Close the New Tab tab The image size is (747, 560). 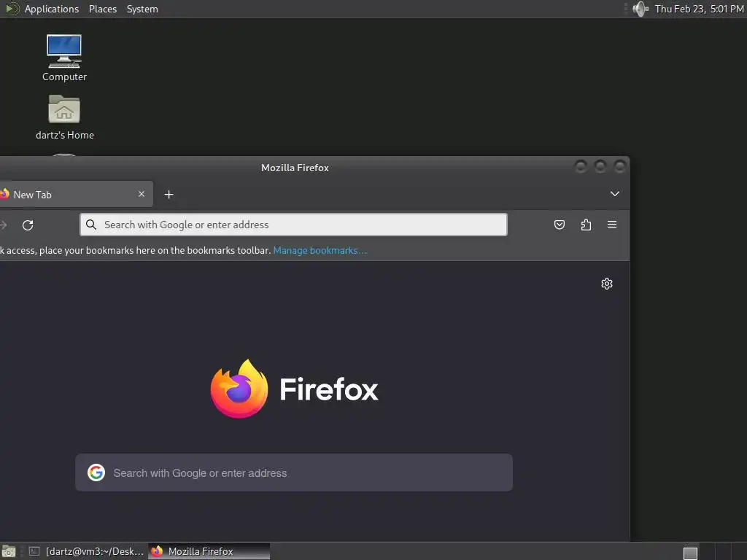point(142,194)
